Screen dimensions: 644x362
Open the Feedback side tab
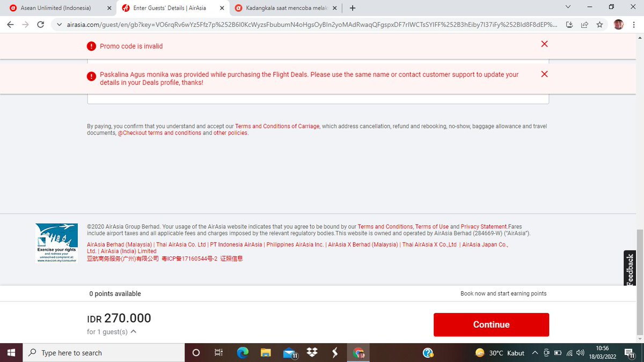(630, 268)
